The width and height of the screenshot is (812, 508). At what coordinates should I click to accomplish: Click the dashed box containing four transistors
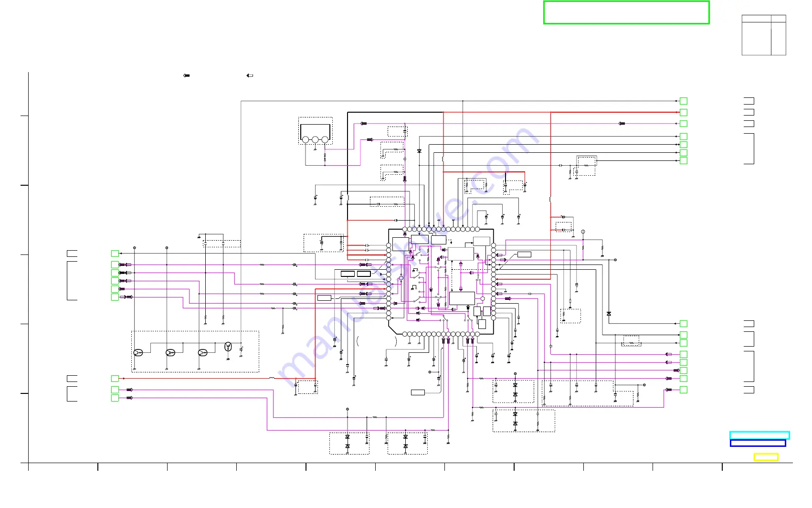click(x=195, y=351)
